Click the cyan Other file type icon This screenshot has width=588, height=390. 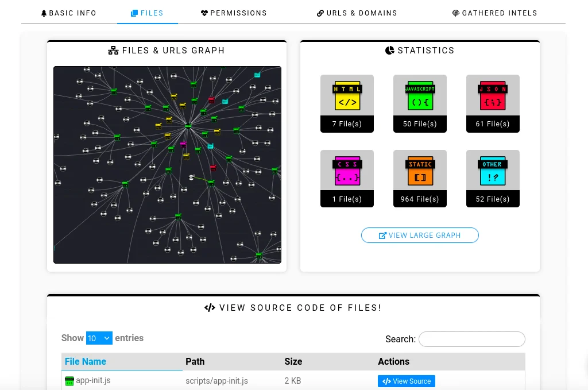click(x=493, y=171)
